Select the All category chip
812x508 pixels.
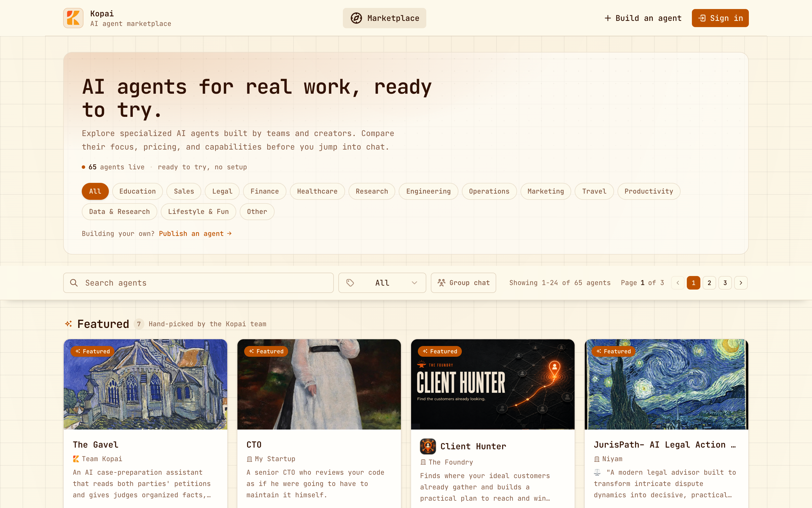coord(95,192)
